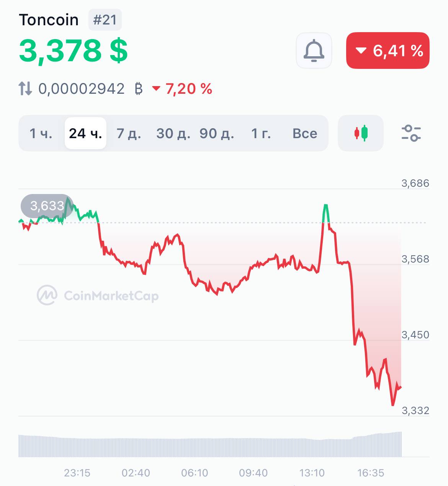This screenshot has width=448, height=486.
Task: Open chart settings sliders icon
Action: pyautogui.click(x=411, y=133)
